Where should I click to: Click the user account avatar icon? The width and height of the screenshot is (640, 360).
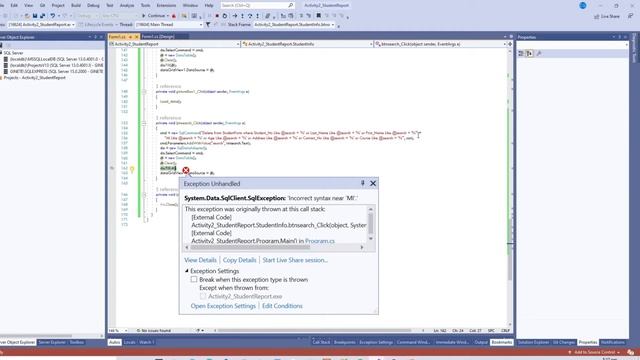pos(583,6)
